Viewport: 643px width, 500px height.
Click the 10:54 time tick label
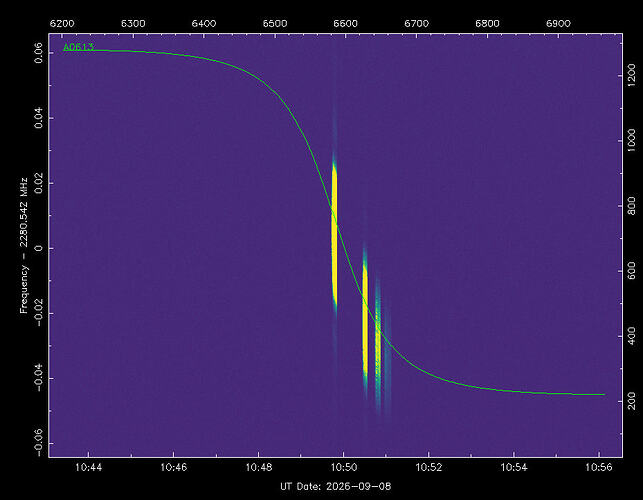tap(514, 467)
